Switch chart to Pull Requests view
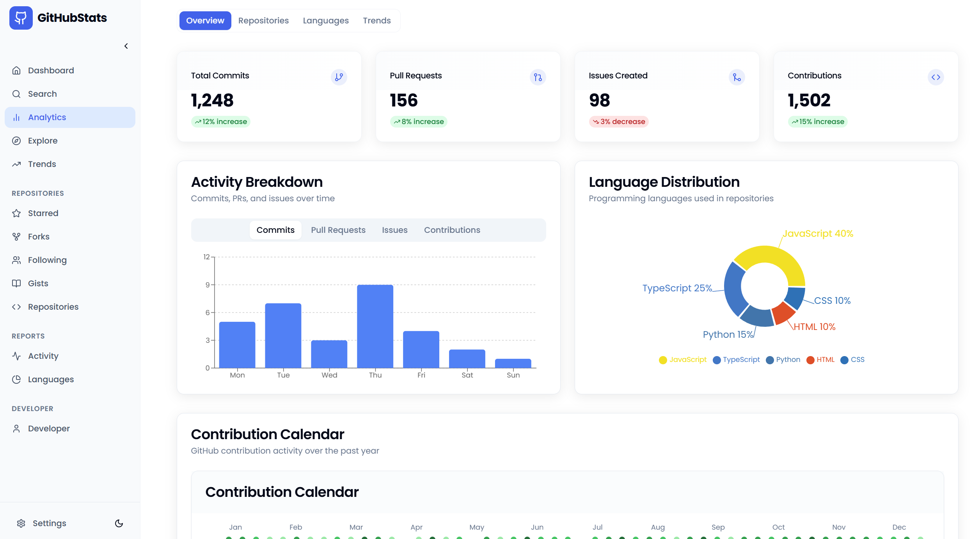This screenshot has width=980, height=539. tap(338, 230)
